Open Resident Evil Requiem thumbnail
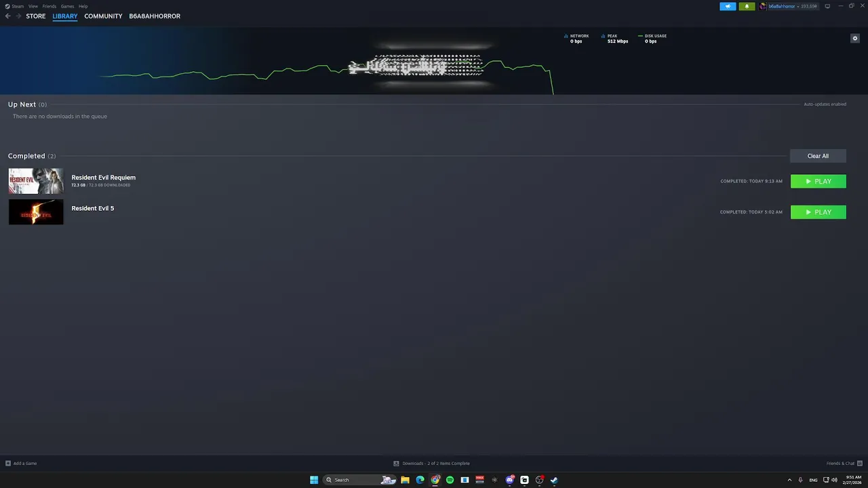 (36, 181)
